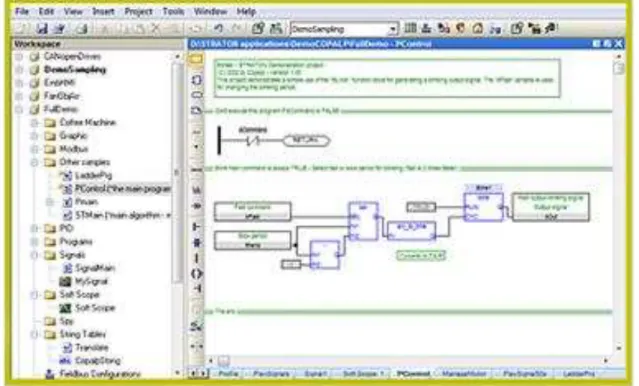Open the View menu

(x=73, y=11)
